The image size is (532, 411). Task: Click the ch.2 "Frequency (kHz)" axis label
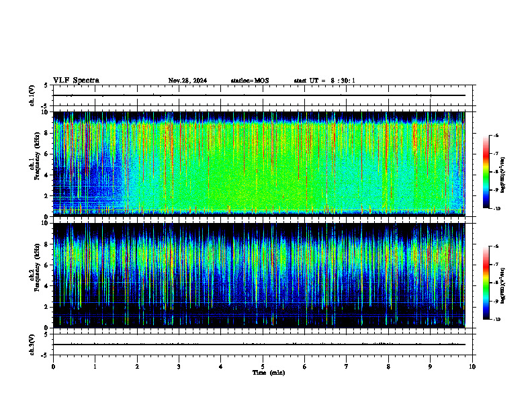coord(37,267)
